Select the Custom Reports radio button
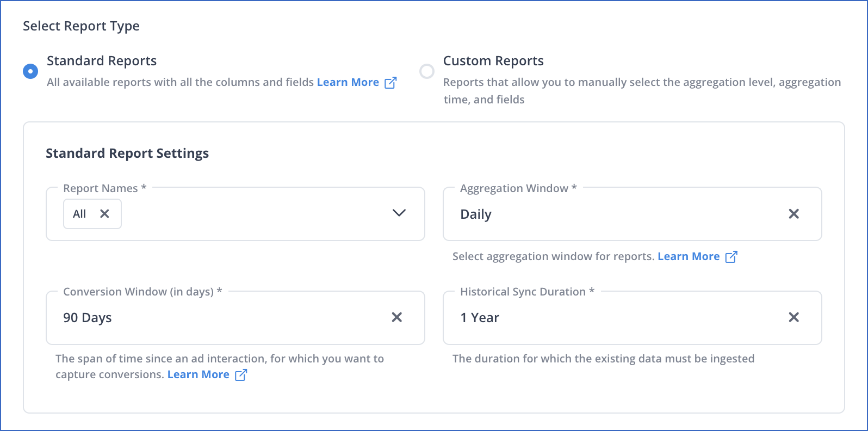Viewport: 868px width, 431px height. 427,71
